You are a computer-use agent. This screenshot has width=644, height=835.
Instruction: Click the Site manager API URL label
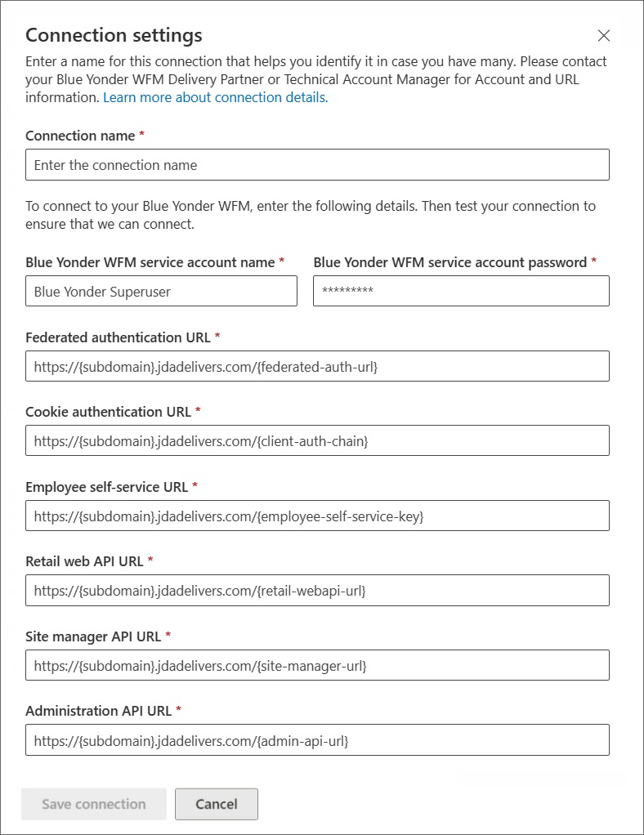[x=93, y=637]
